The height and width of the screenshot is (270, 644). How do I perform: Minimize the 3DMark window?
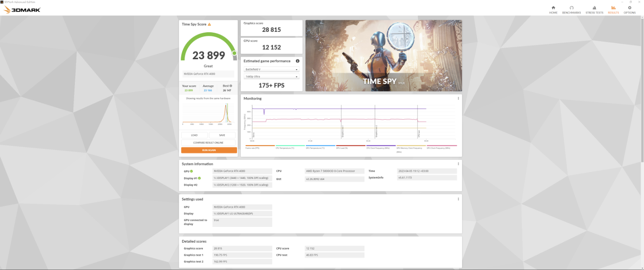click(x=622, y=2)
